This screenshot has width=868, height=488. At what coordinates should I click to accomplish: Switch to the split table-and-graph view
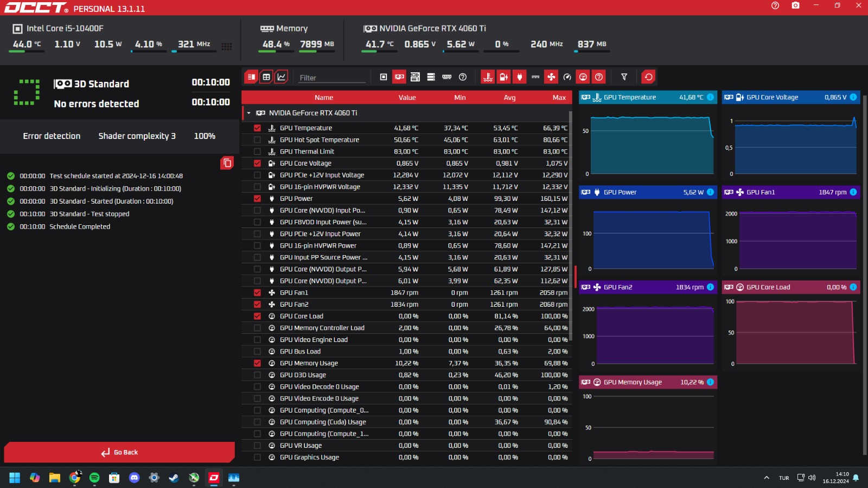[251, 77]
